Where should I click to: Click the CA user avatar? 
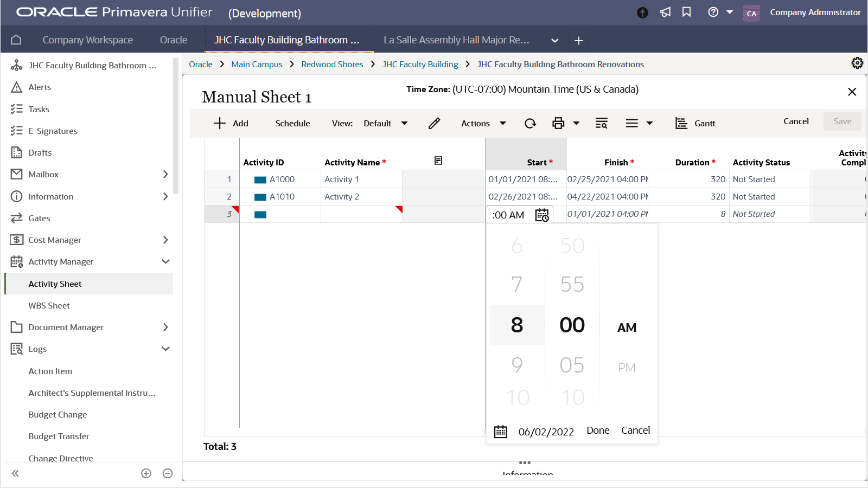751,13
